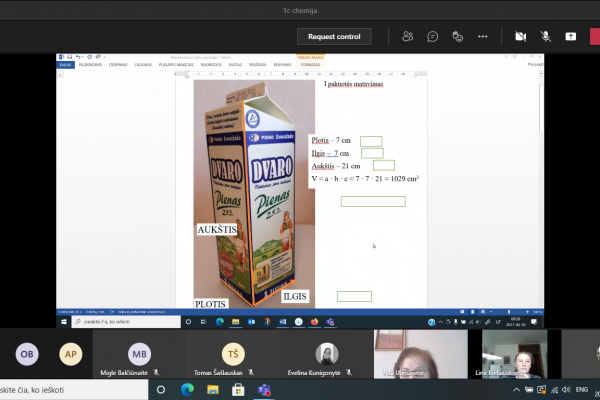Unmute the microphone
The image size is (600, 400).
[546, 37]
